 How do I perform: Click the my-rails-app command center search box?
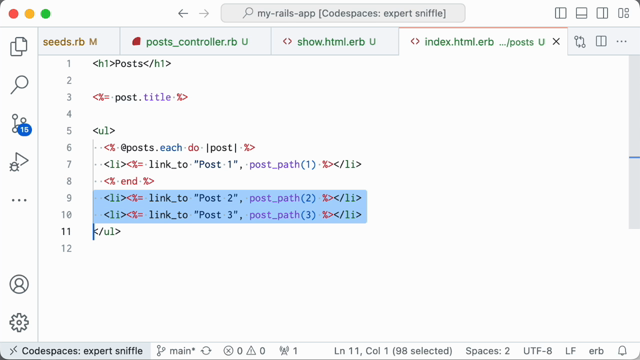coord(343,13)
